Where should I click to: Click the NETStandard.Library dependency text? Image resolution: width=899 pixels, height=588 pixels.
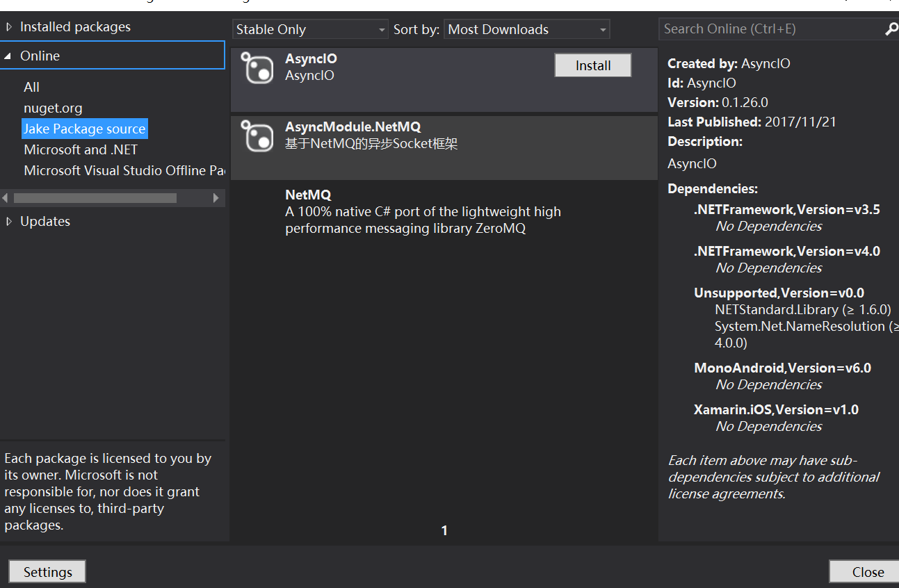pyautogui.click(x=803, y=310)
